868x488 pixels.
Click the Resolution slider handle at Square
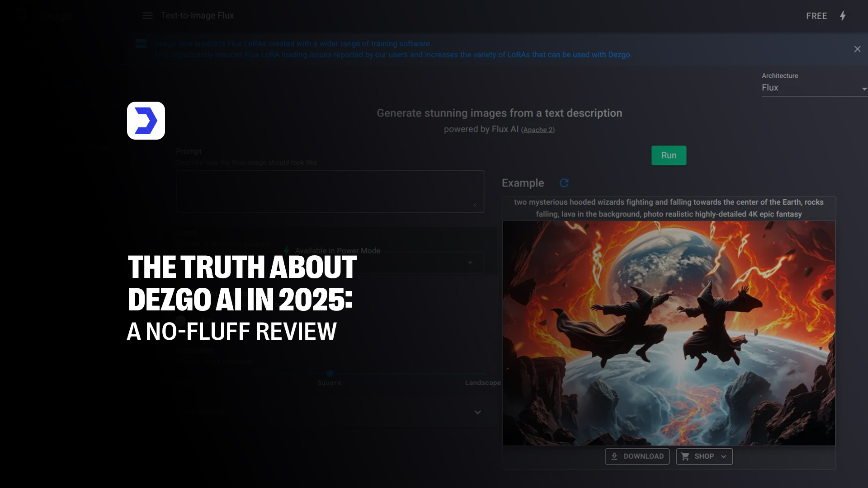tap(330, 374)
